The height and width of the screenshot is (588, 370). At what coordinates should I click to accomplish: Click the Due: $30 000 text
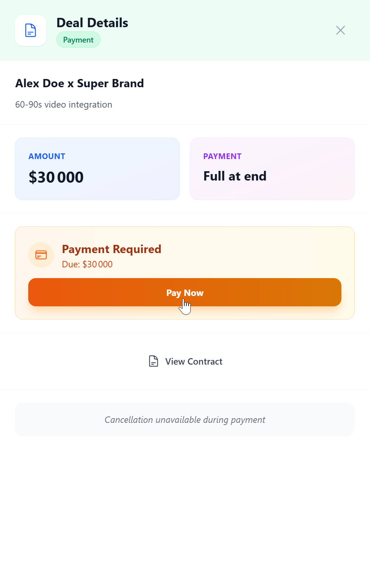(x=87, y=264)
